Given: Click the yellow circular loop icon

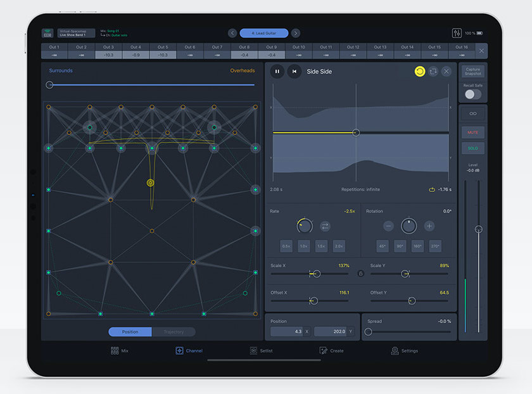Looking at the screenshot, I should (x=420, y=72).
